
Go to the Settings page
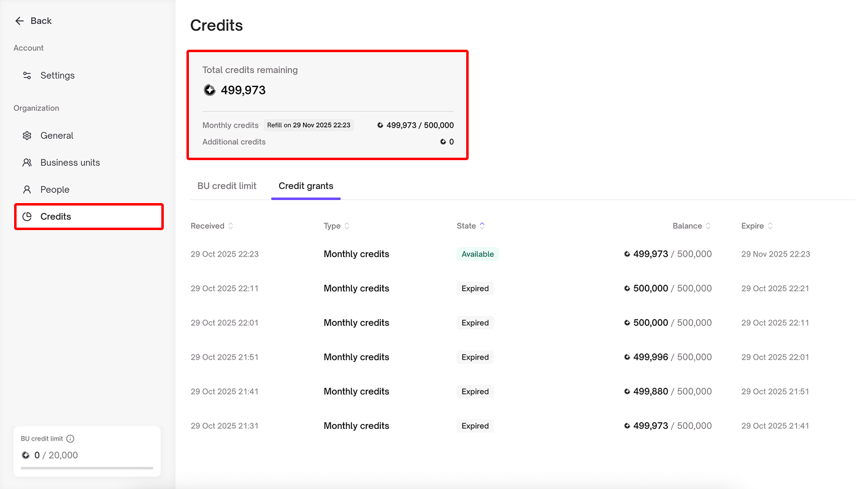[57, 75]
